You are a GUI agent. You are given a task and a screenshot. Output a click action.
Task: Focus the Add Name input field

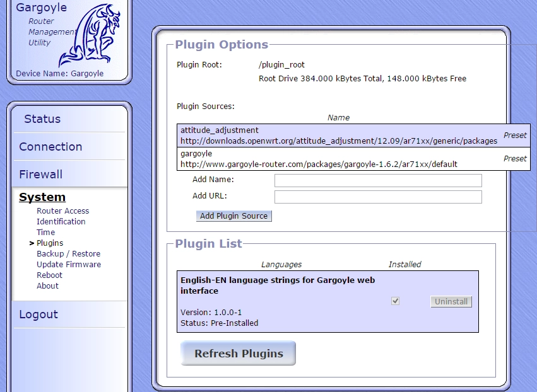click(x=378, y=181)
